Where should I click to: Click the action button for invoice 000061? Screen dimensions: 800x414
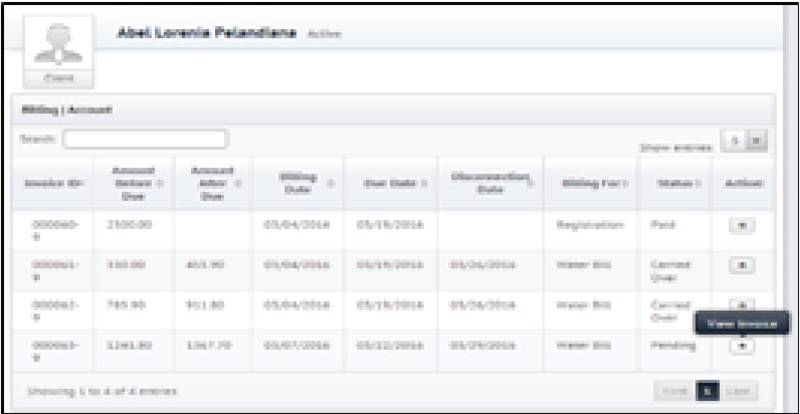[x=742, y=265]
